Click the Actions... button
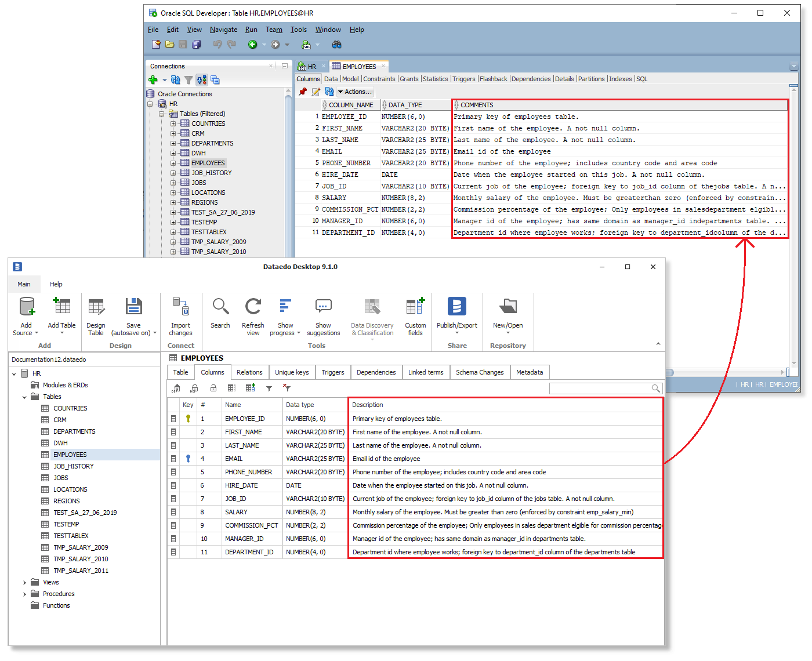Image resolution: width=812 pixels, height=661 pixels. click(x=356, y=92)
